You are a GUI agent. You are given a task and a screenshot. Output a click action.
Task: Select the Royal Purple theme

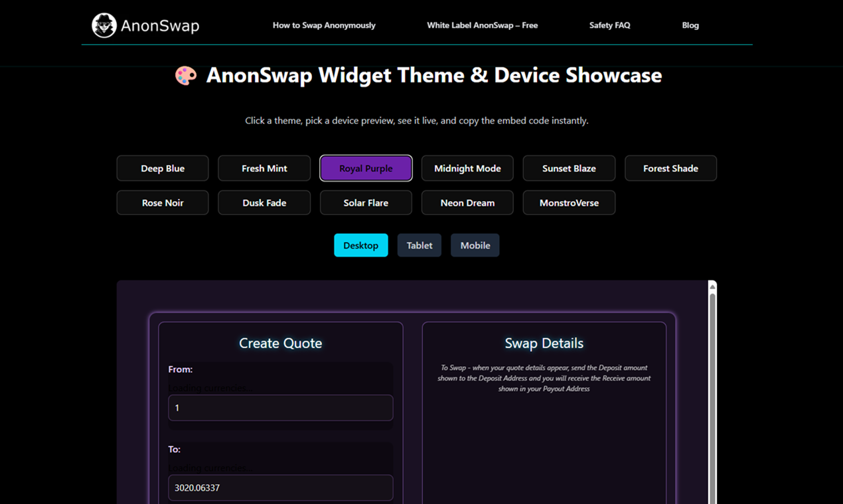click(366, 168)
